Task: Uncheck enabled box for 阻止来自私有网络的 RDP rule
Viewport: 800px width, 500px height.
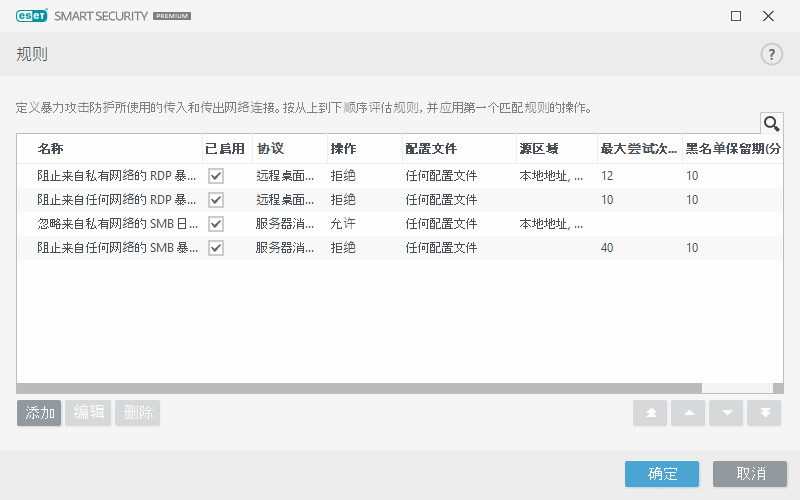Action: 216,176
